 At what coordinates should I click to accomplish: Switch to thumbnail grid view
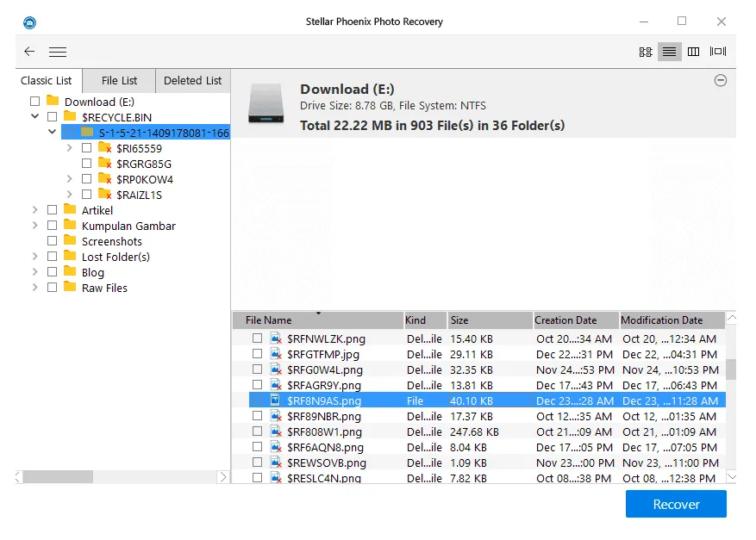646,52
